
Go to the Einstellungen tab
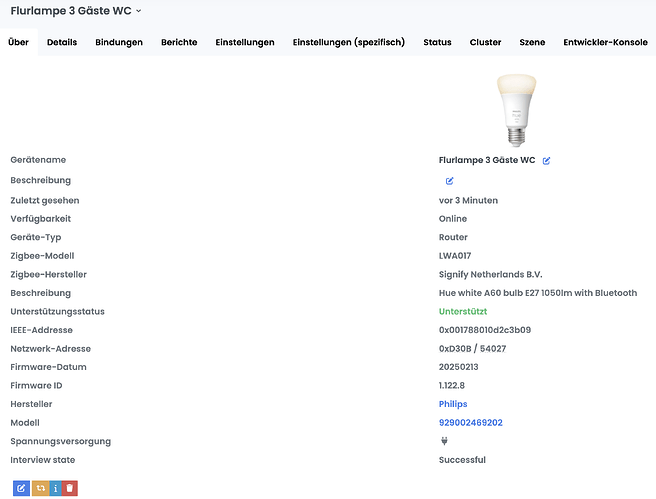click(x=245, y=42)
